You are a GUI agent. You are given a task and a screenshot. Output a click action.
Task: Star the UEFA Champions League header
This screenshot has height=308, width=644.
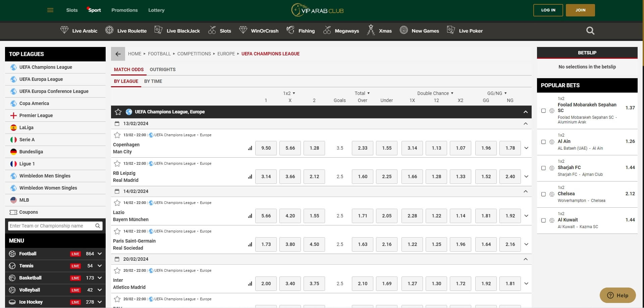(x=118, y=112)
